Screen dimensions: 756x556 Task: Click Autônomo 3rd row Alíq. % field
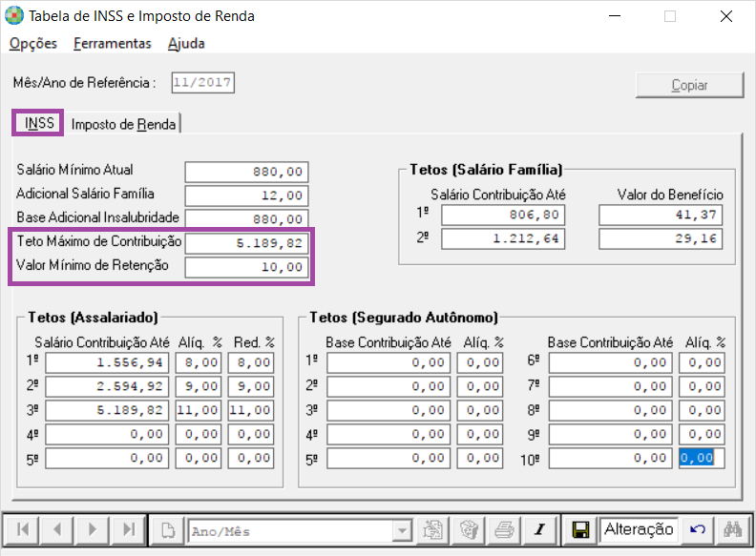(480, 410)
